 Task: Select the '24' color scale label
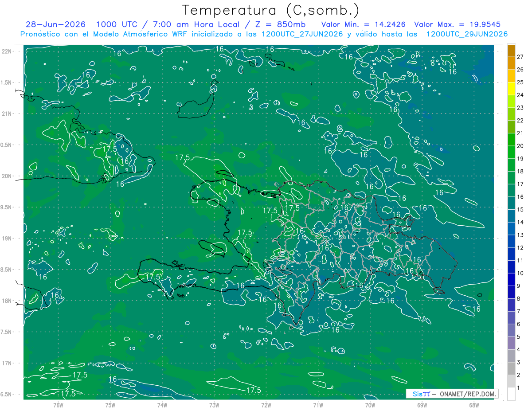(x=520, y=95)
